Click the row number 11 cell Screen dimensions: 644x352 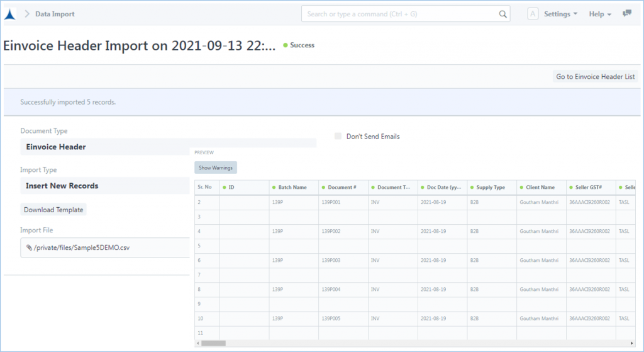tap(207, 333)
